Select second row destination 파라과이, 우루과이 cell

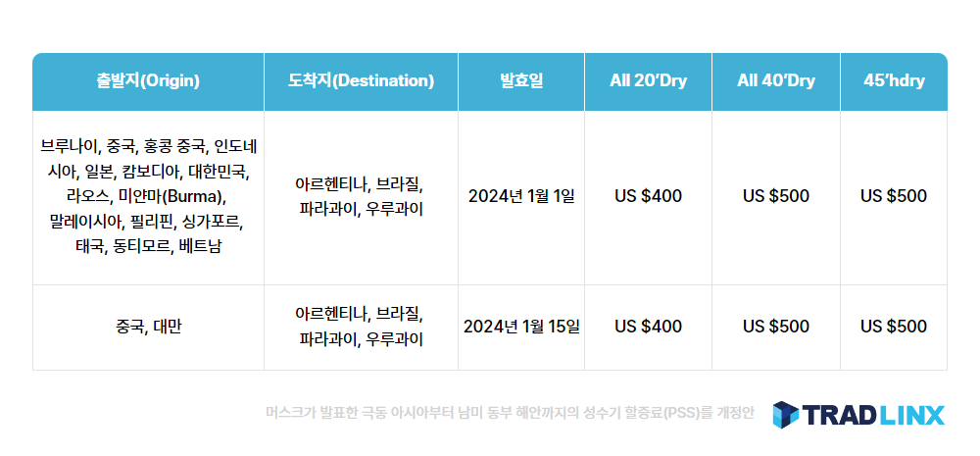(362, 328)
